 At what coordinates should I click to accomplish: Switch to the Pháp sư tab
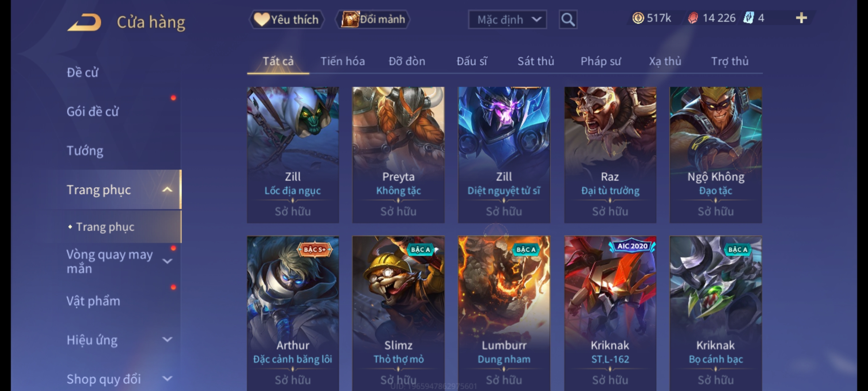(x=601, y=61)
